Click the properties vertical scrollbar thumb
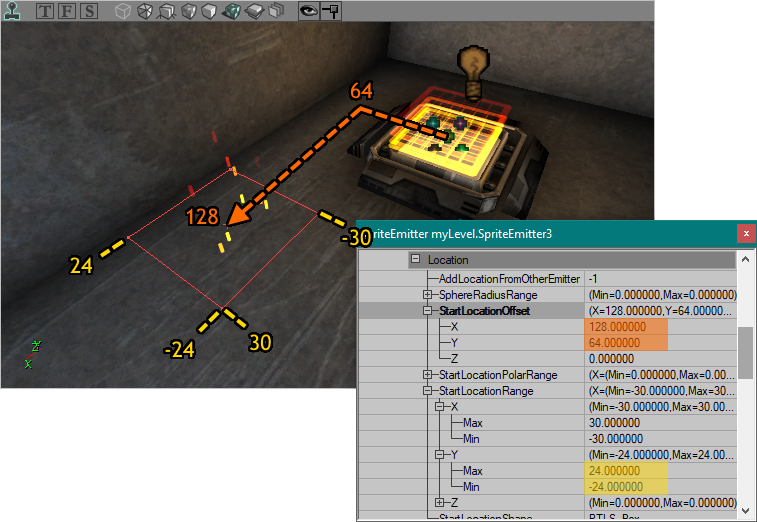The height and width of the screenshot is (522, 757). click(x=745, y=353)
